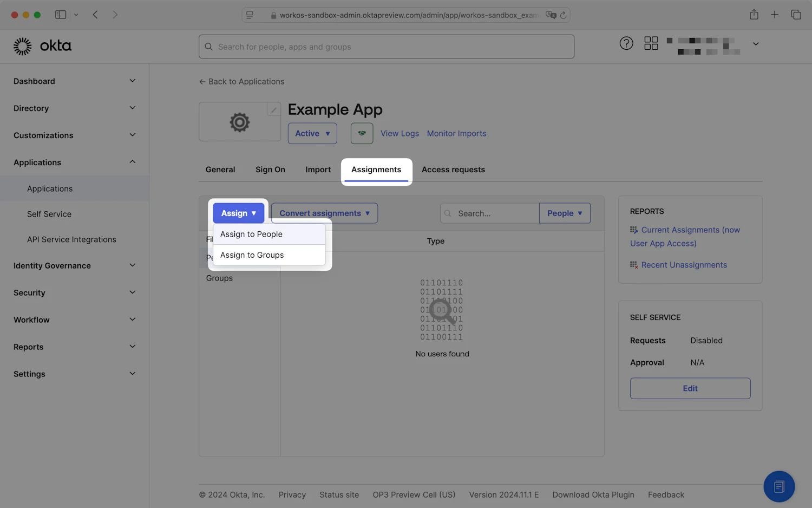This screenshot has width=812, height=508.
Task: Click Version 2024.11.1 E link
Action: 504,495
